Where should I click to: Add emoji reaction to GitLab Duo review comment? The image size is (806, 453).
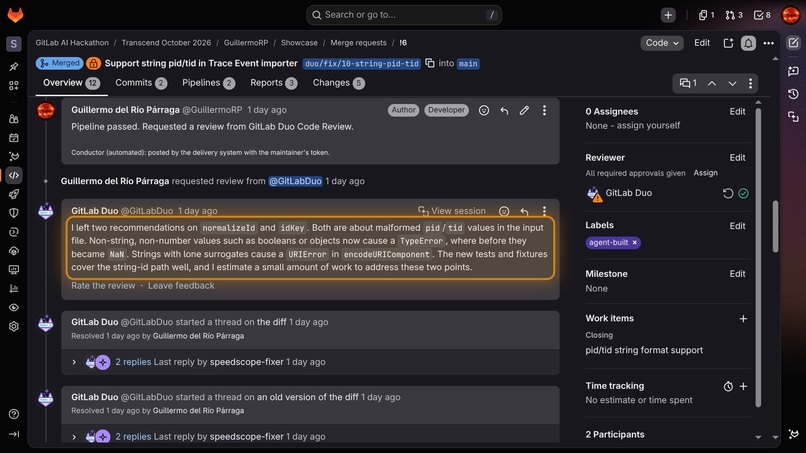click(x=504, y=211)
